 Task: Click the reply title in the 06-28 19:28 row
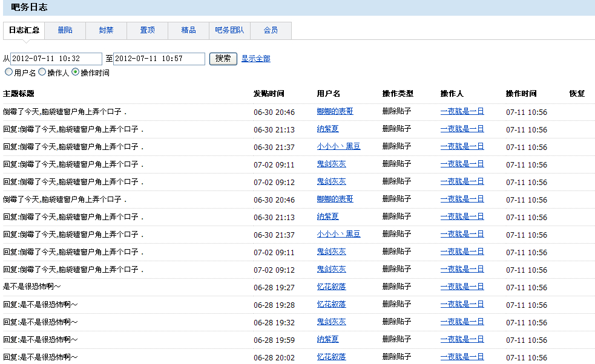(40, 304)
